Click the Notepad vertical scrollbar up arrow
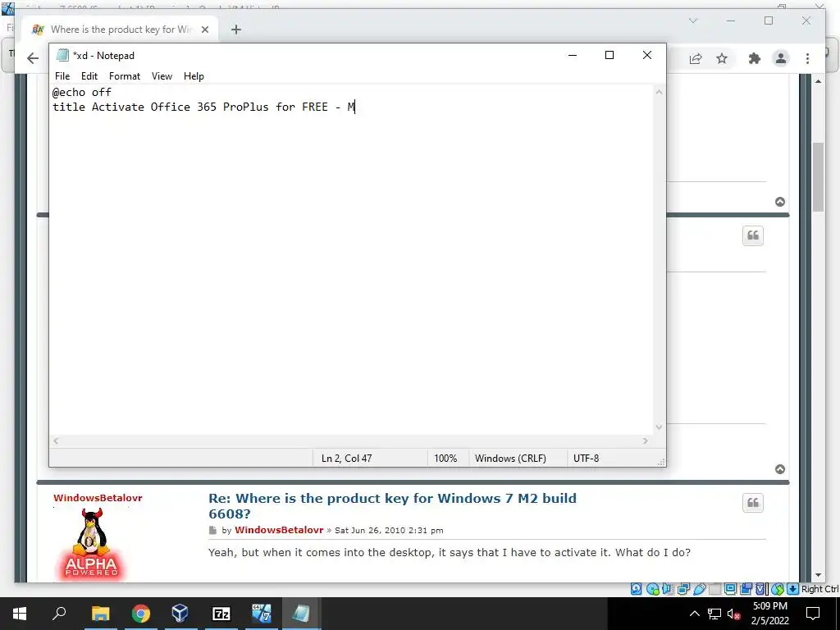Screen dimensions: 840x630 coord(659,92)
